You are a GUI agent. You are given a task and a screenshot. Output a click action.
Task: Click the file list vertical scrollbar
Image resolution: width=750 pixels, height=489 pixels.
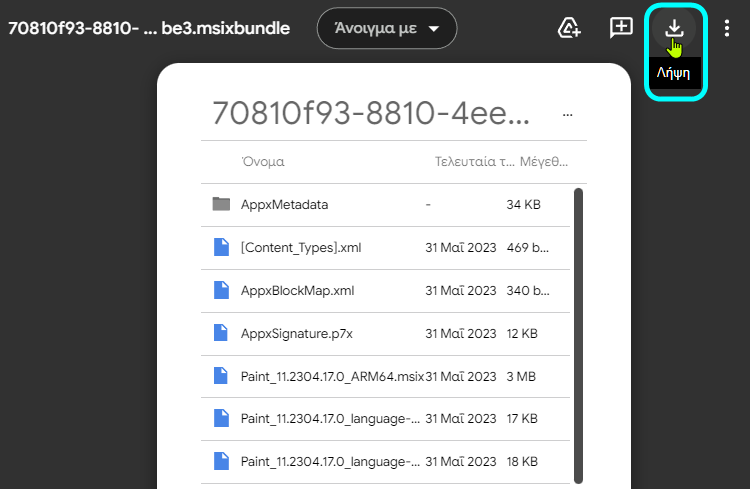coord(578,335)
